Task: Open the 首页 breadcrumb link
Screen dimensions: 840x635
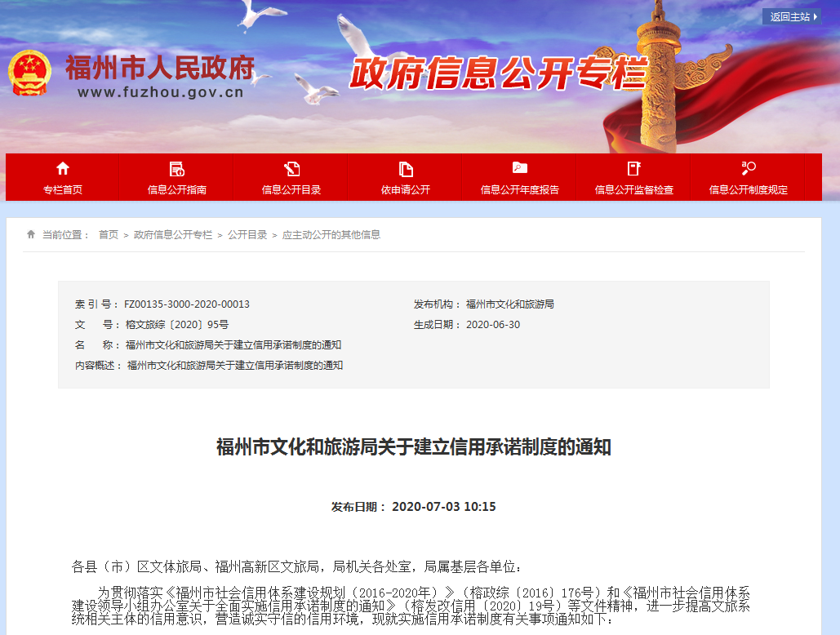Action: (109, 233)
